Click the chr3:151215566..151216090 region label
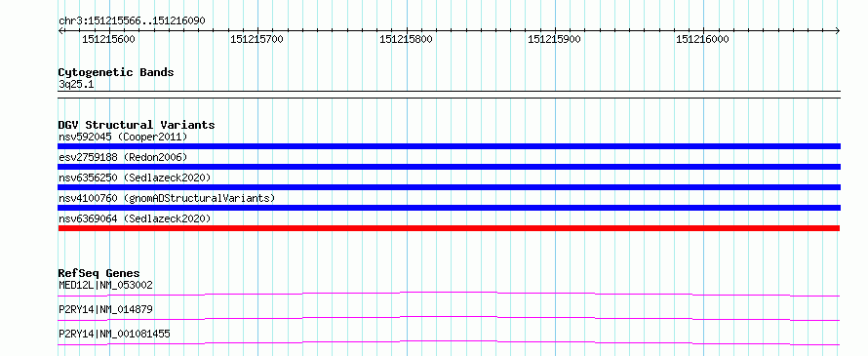Image resolution: width=868 pixels, height=356 pixels. pyautogui.click(x=132, y=21)
